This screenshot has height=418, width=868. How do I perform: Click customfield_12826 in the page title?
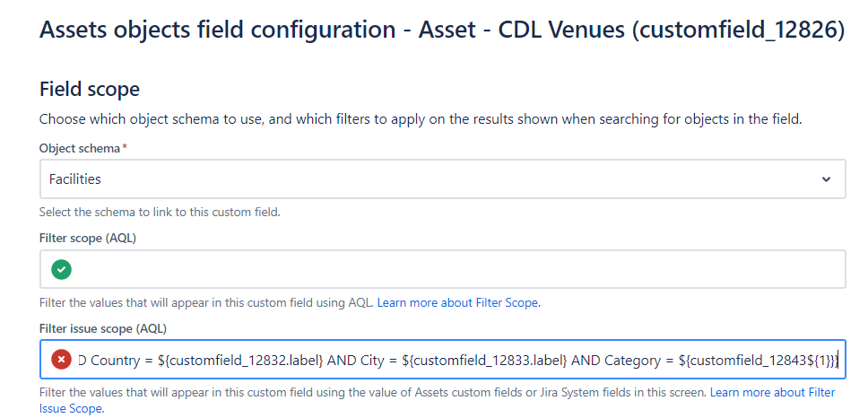(x=739, y=30)
